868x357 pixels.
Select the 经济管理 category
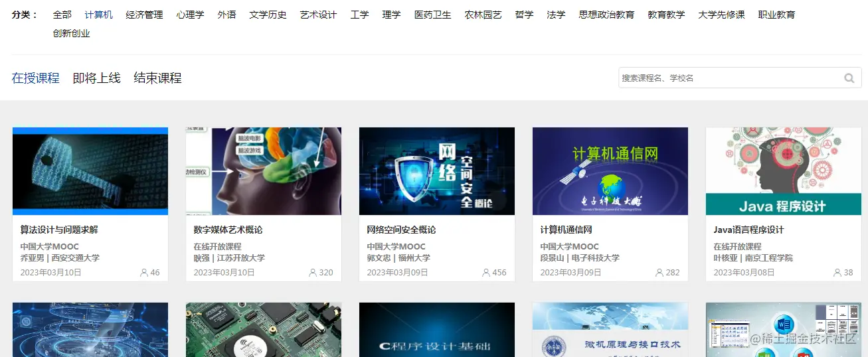coord(145,15)
